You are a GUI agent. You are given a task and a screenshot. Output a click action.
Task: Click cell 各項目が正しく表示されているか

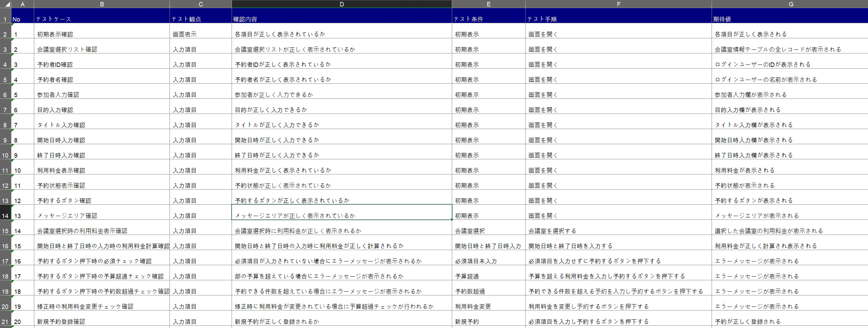coord(342,31)
